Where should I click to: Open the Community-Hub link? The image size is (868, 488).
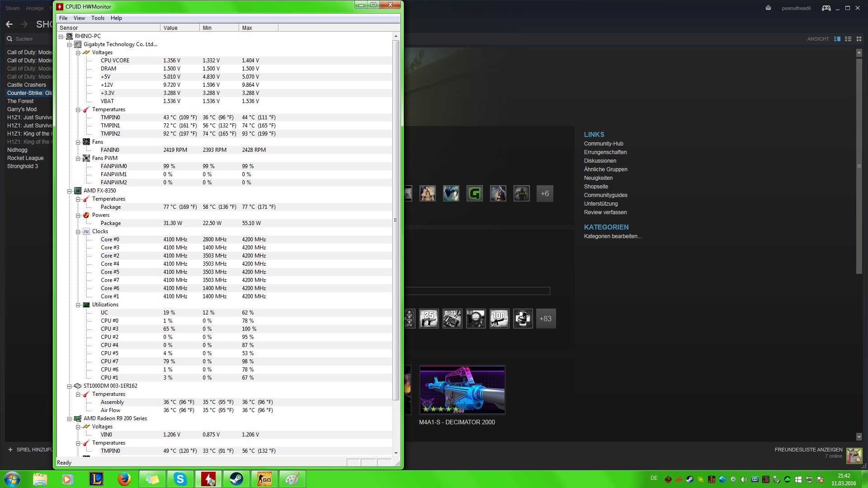603,144
